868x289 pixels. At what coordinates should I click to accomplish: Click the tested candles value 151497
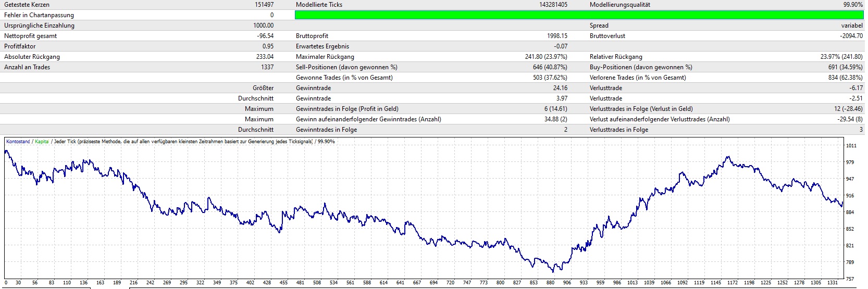click(x=264, y=5)
